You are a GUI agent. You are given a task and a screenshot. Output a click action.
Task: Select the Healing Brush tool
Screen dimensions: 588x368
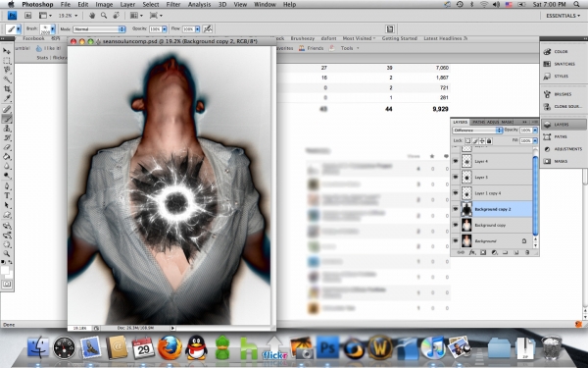tap(7, 109)
